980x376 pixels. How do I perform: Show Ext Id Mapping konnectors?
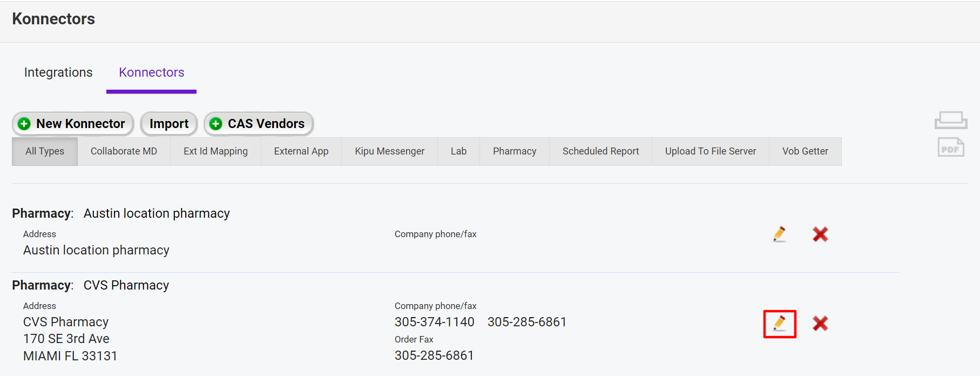tap(215, 151)
